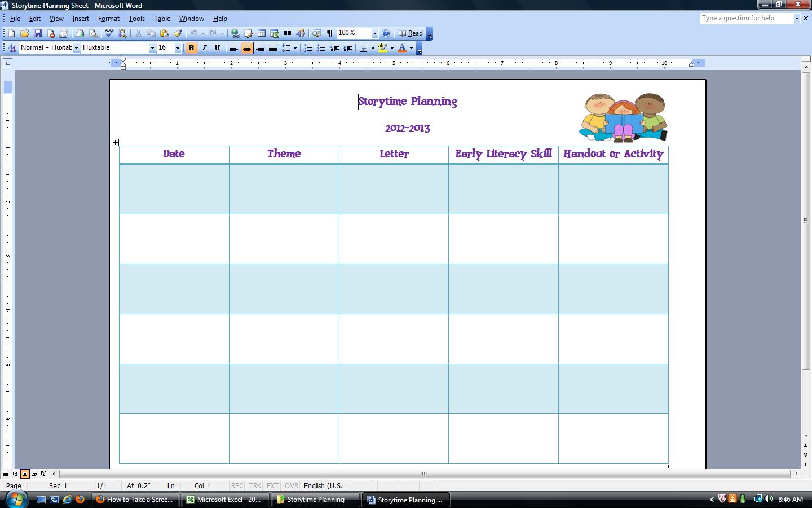The height and width of the screenshot is (508, 812).
Task: Enable italic formatting
Action: (x=204, y=48)
